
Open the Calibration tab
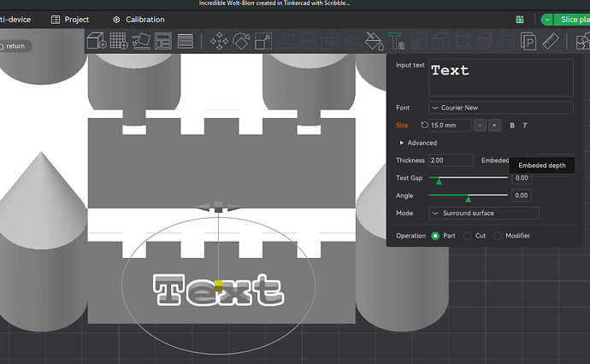click(139, 20)
